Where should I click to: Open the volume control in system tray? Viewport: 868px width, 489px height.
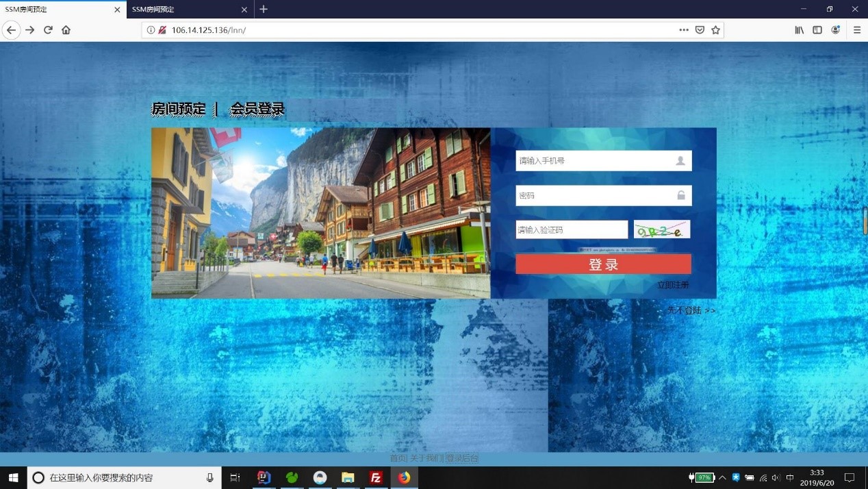[776, 477]
